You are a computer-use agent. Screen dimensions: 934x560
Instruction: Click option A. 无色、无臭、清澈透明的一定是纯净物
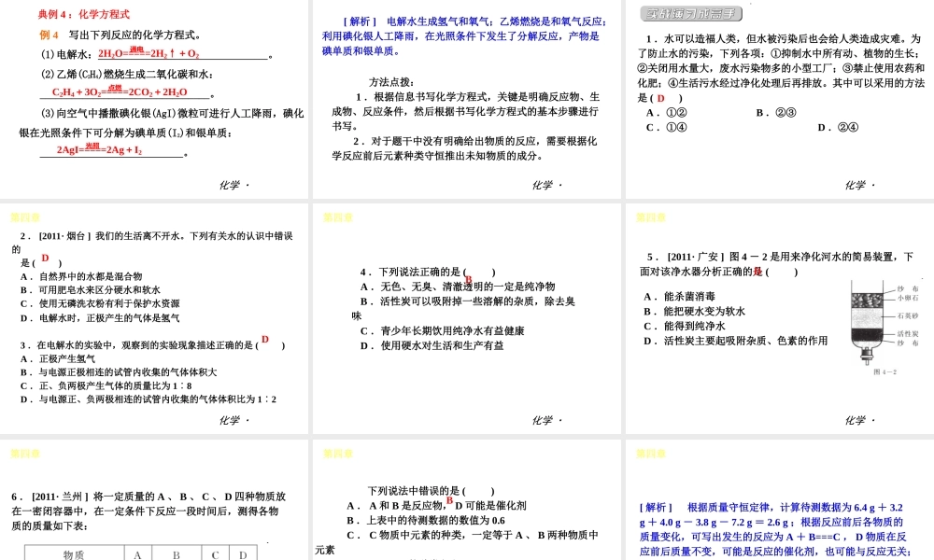click(x=458, y=287)
